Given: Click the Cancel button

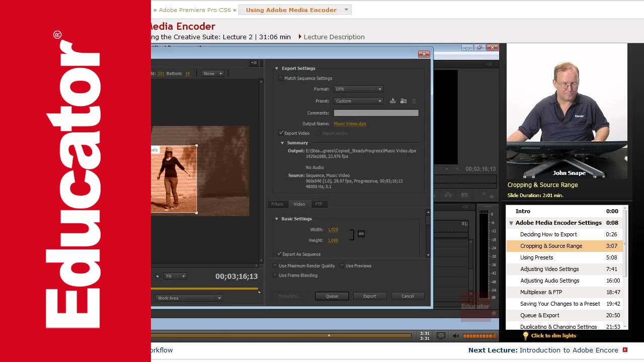Looking at the screenshot, I should coord(408,296).
